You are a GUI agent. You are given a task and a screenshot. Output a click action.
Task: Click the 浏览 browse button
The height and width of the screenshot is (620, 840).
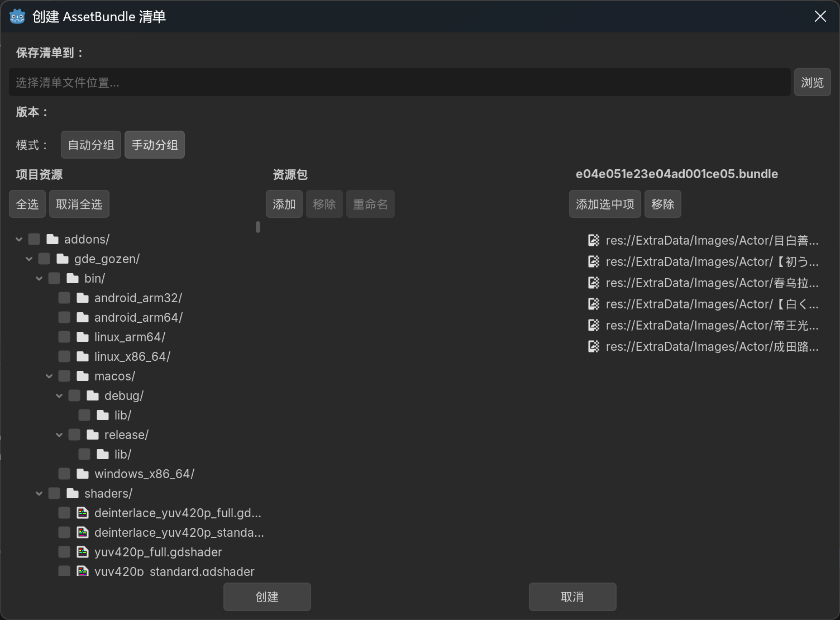[x=812, y=83]
